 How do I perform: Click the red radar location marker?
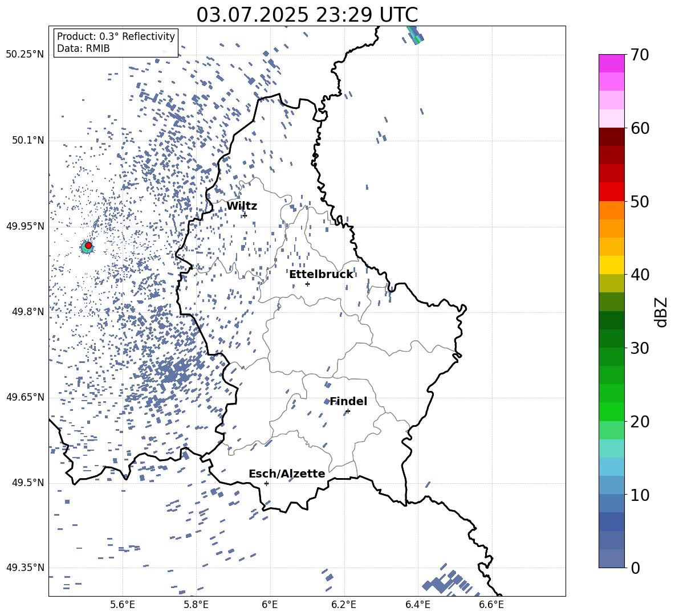pos(88,246)
